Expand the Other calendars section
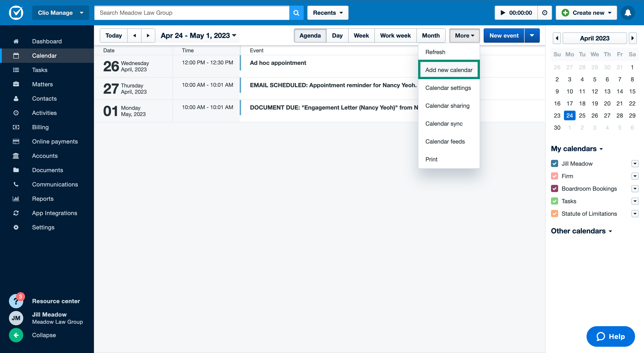 581,231
